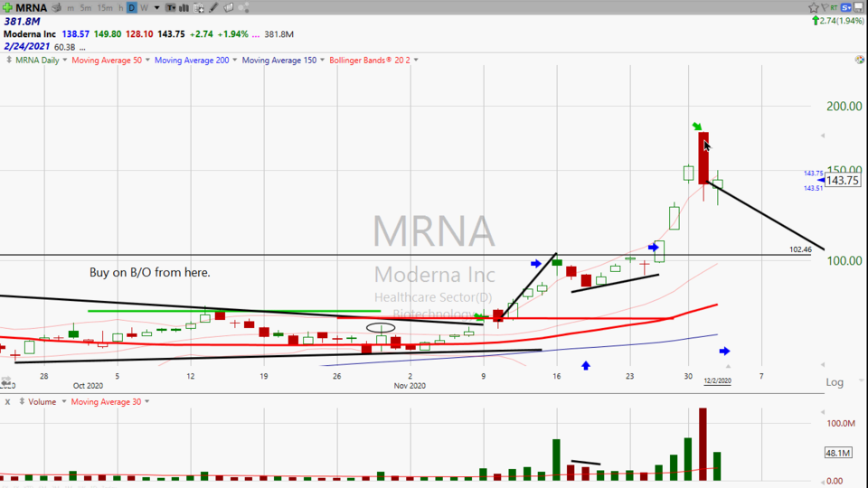
Task: Click the green plus add-chart icon
Action: point(7,7)
